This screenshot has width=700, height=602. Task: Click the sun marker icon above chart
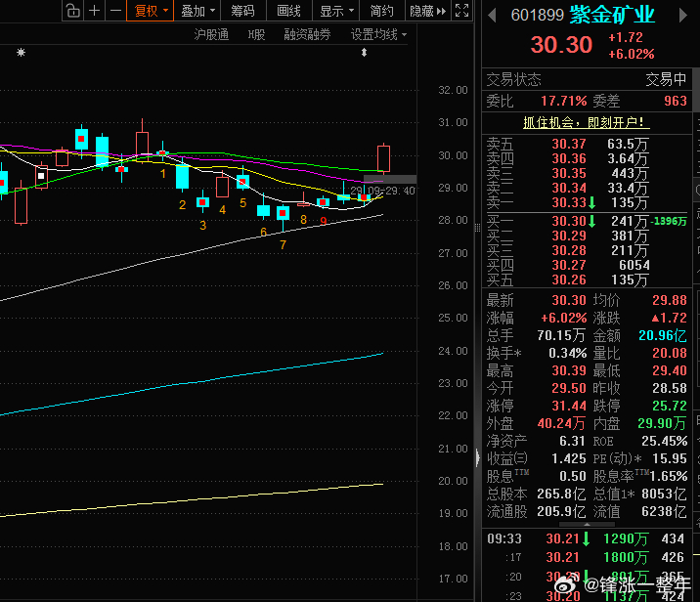pos(21,53)
